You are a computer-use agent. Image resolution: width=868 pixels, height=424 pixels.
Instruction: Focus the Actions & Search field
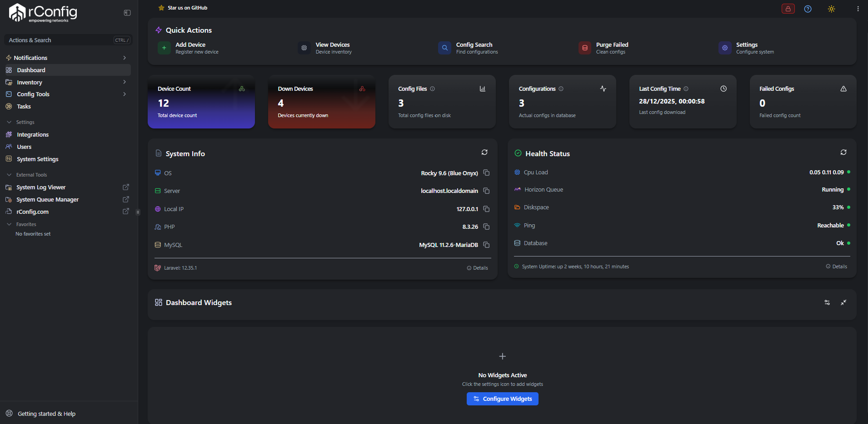(68, 40)
